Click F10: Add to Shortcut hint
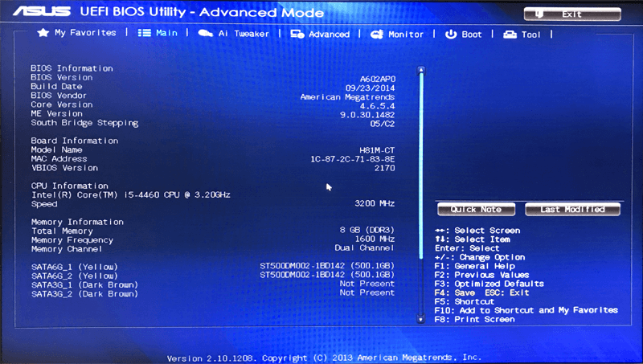This screenshot has width=643, height=364. click(526, 310)
